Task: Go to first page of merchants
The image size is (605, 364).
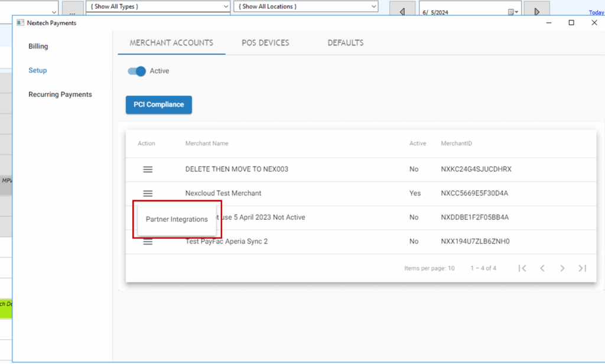Action: tap(522, 268)
